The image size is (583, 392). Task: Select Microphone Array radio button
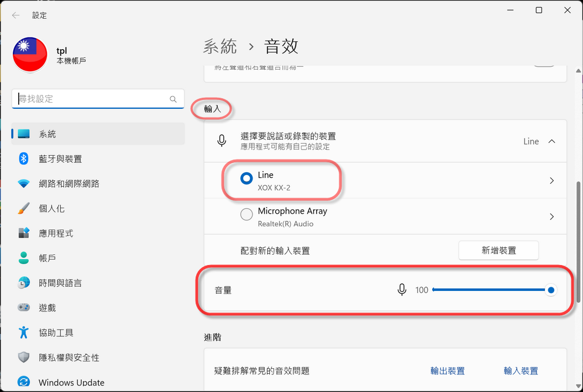coord(246,214)
